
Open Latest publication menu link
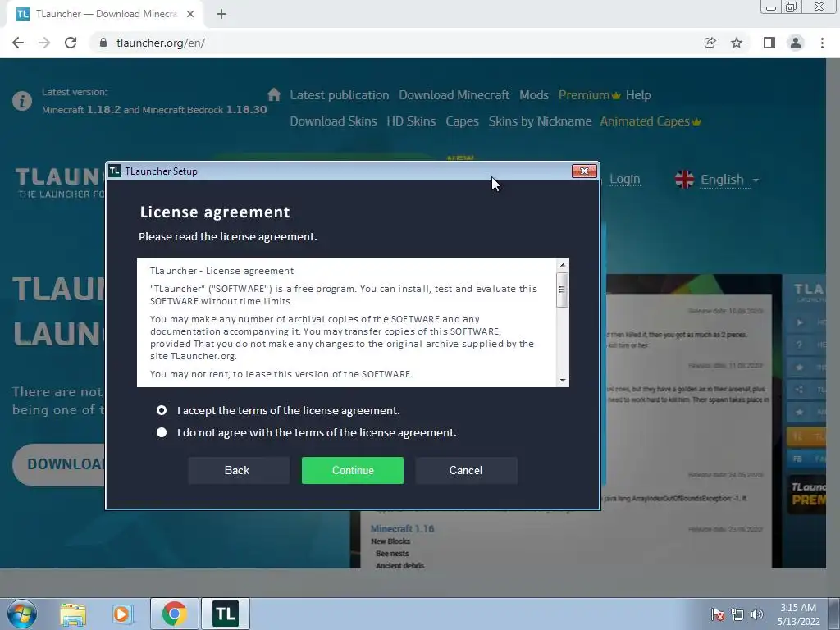tap(339, 95)
